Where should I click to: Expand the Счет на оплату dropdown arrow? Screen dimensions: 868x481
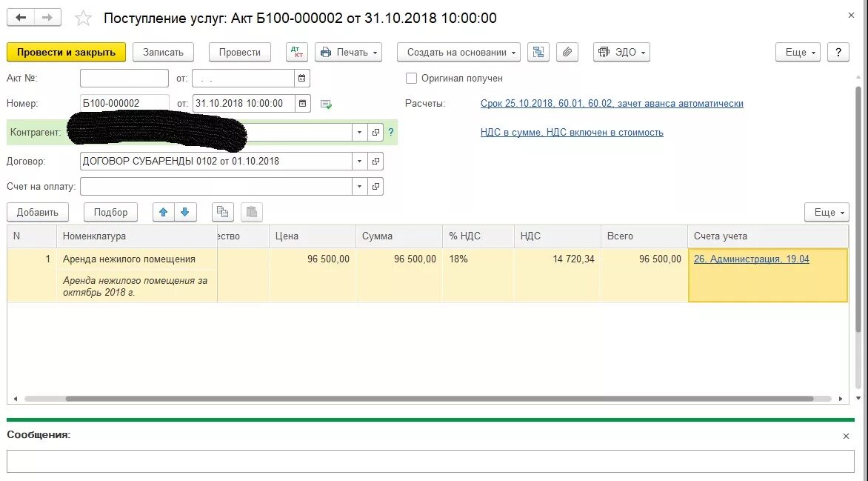pyautogui.click(x=360, y=186)
